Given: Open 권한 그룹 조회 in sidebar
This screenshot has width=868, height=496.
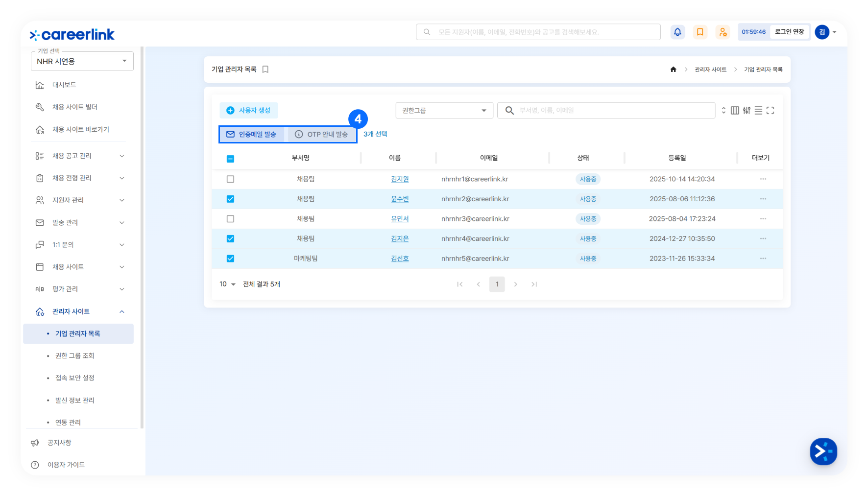Looking at the screenshot, I should [74, 355].
